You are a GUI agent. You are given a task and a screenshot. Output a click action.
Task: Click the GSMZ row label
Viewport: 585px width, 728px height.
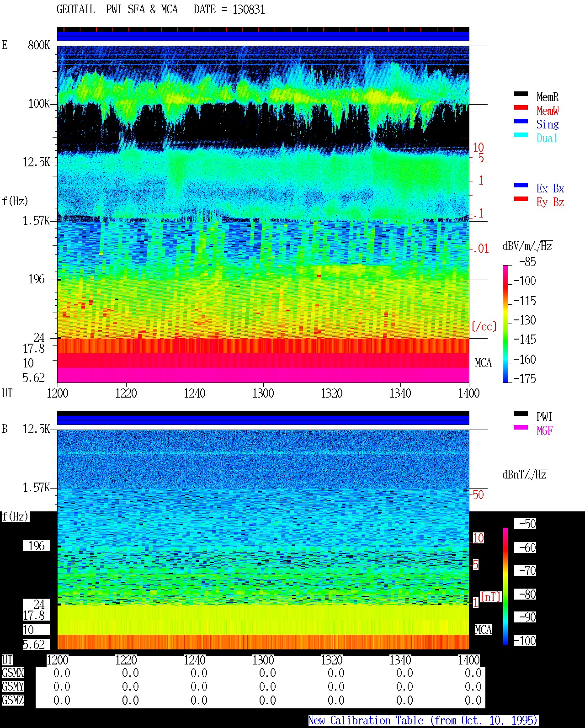pyautogui.click(x=13, y=701)
